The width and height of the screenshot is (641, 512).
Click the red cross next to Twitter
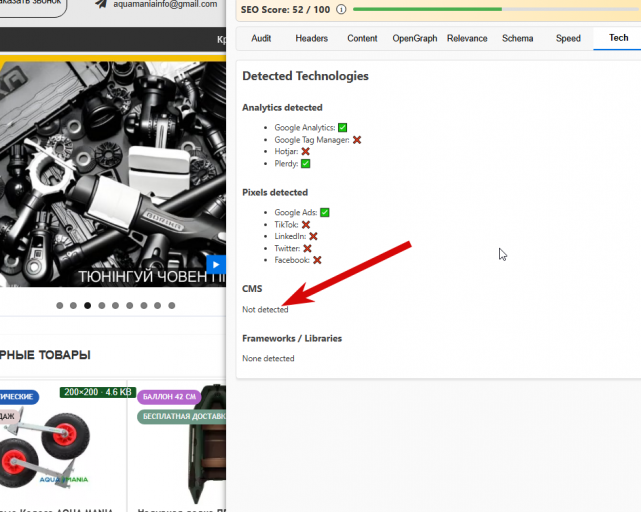coord(307,248)
